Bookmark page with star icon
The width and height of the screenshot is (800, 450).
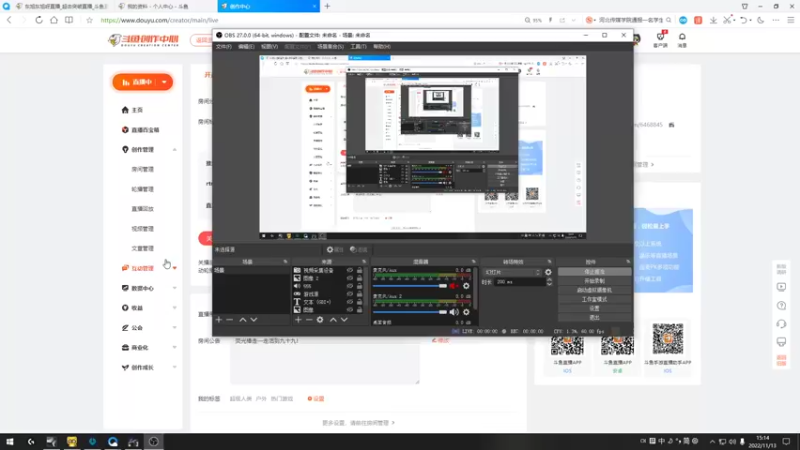[x=89, y=20]
